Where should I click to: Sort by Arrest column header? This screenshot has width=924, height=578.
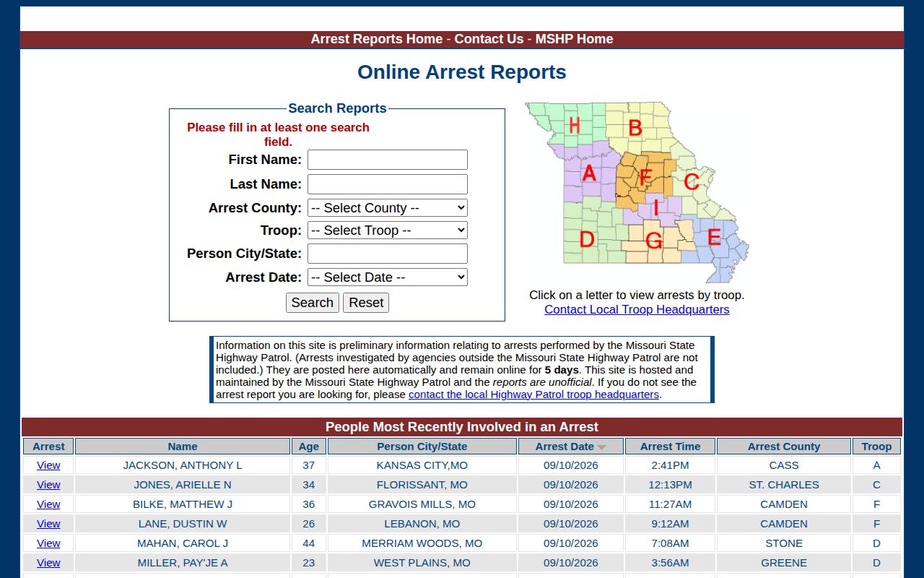48,447
